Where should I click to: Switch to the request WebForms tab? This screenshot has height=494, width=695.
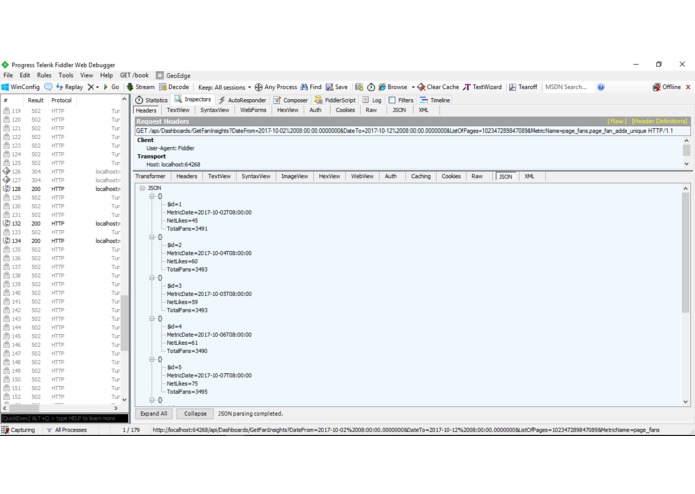click(253, 110)
